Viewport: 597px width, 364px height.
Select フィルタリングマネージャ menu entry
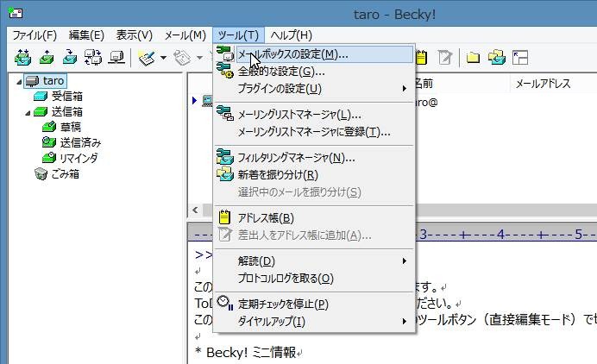click(296, 157)
